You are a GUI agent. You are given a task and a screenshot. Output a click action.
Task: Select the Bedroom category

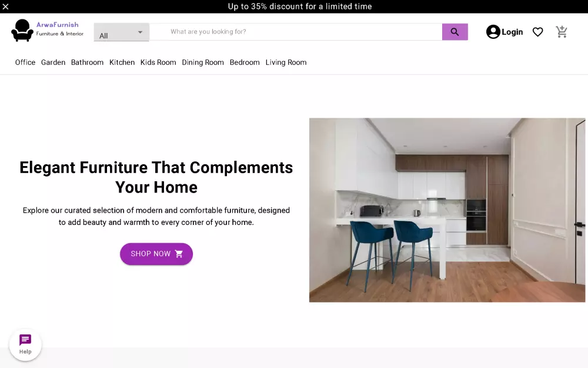pyautogui.click(x=245, y=62)
